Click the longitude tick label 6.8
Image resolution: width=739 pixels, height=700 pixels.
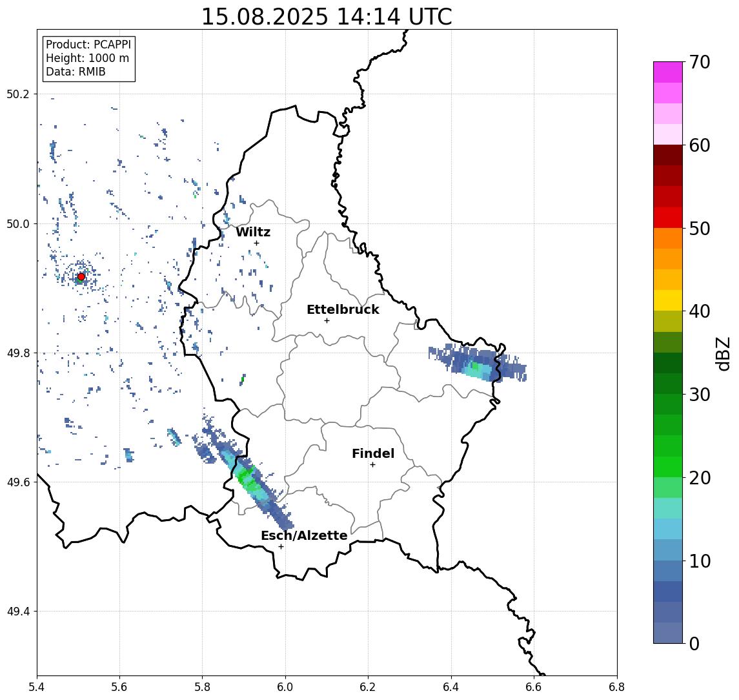617,687
